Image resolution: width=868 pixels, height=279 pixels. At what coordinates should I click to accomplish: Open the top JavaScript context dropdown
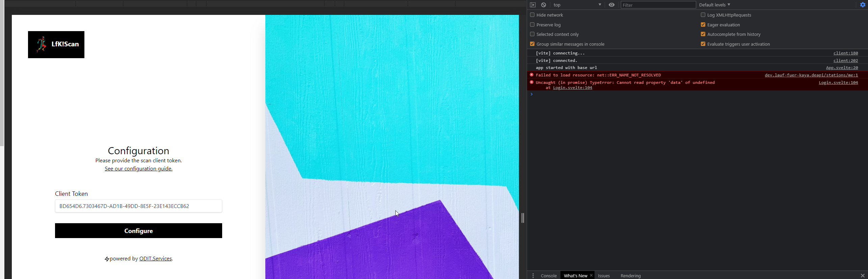[577, 5]
